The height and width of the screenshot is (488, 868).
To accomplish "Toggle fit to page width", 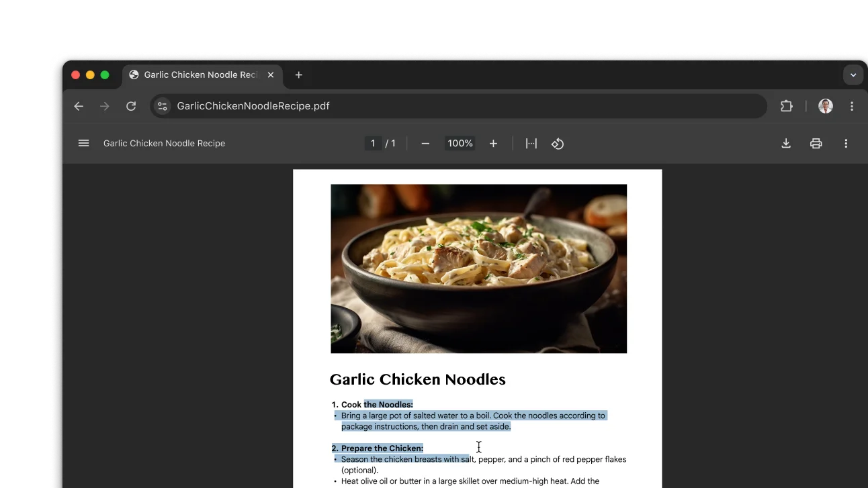I will [531, 143].
